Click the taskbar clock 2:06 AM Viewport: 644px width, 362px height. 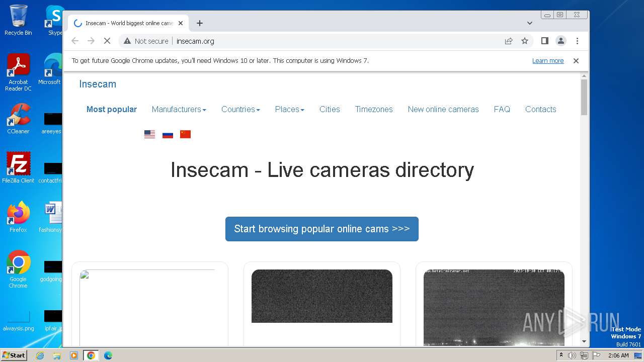click(618, 355)
